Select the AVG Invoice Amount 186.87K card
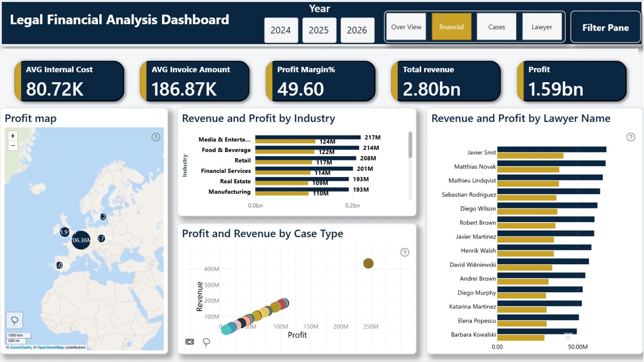The width and height of the screenshot is (644, 362). click(195, 81)
